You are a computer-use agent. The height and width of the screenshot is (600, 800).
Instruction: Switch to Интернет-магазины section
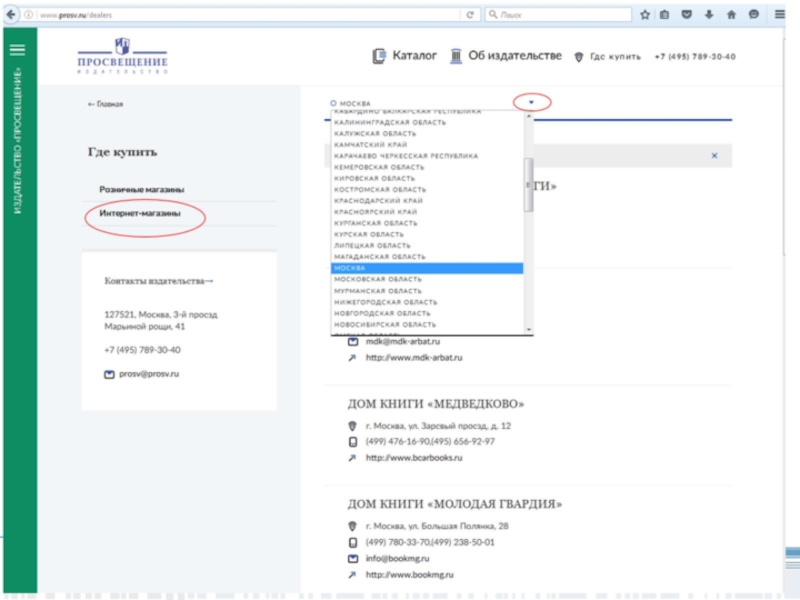pyautogui.click(x=140, y=214)
